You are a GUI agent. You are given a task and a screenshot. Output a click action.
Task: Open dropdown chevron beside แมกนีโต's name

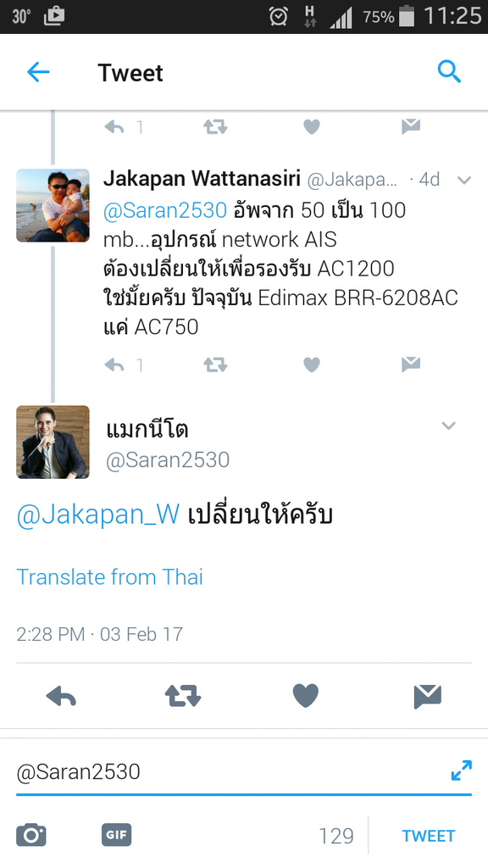(x=448, y=426)
